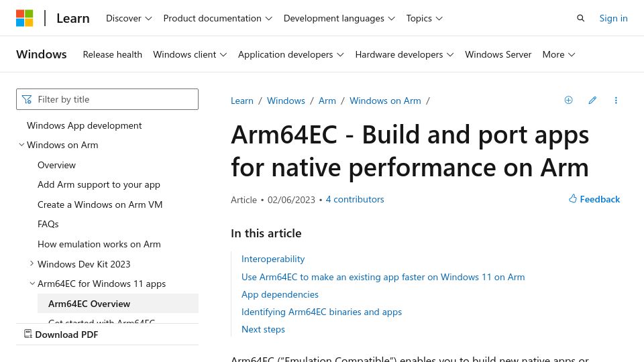Viewport: 644px width, 362px height.
Task: Expand the More menu
Action: (559, 54)
